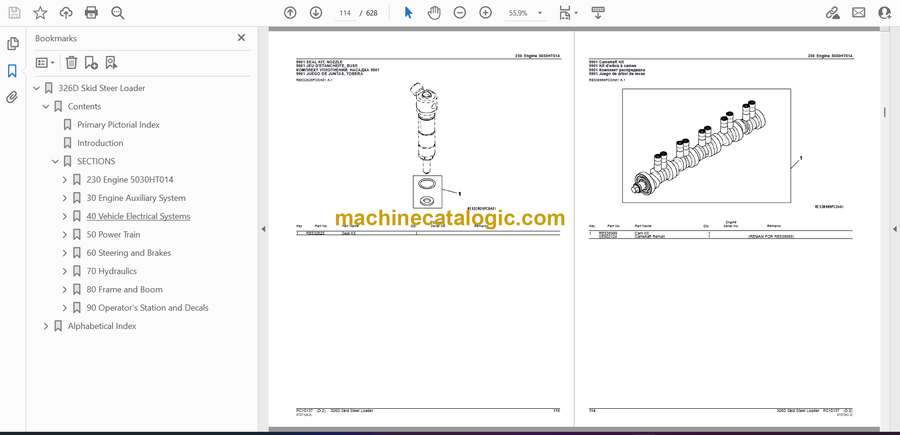Jump to 30 Engine Auxiliary System section
The width and height of the screenshot is (900, 435).
click(x=136, y=198)
